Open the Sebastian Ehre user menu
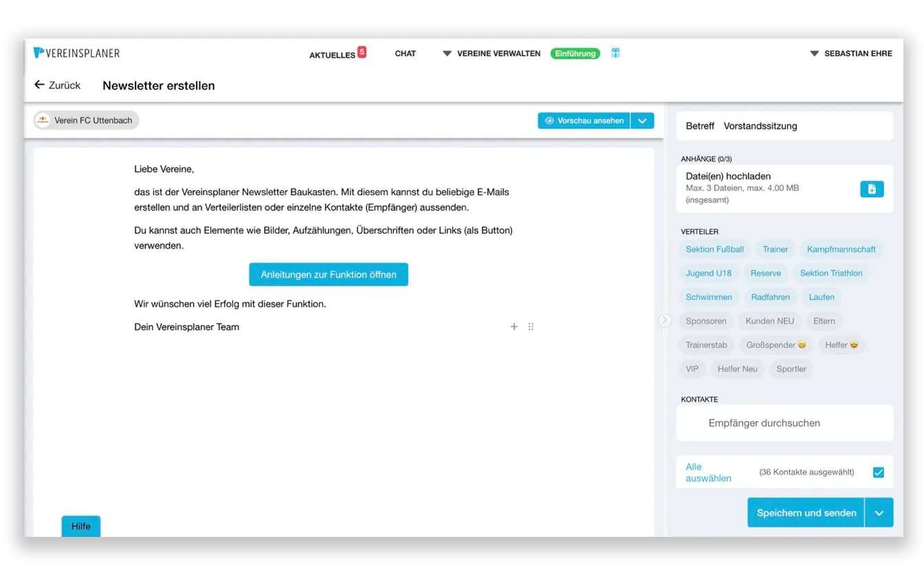Screen dimensions: 924x572 click(x=851, y=53)
